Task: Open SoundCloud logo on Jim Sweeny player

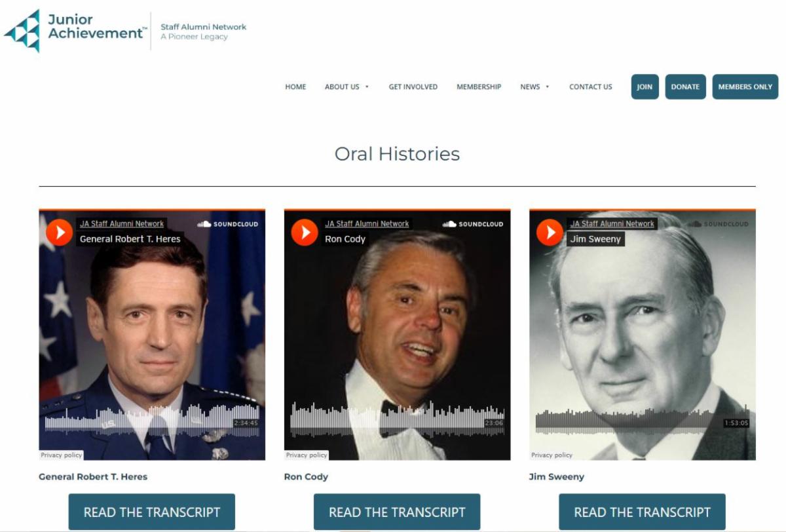Action: [718, 224]
